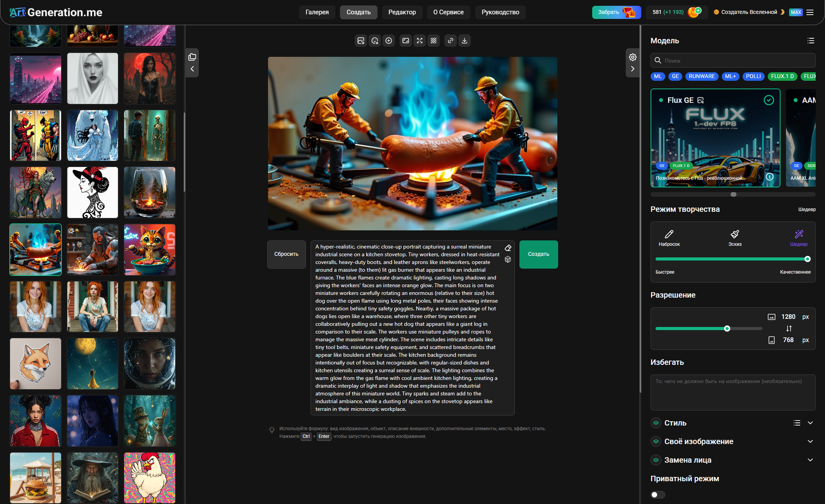The height and width of the screenshot is (504, 825).
Task: Click the creativity quality slider handle
Action: pos(807,259)
